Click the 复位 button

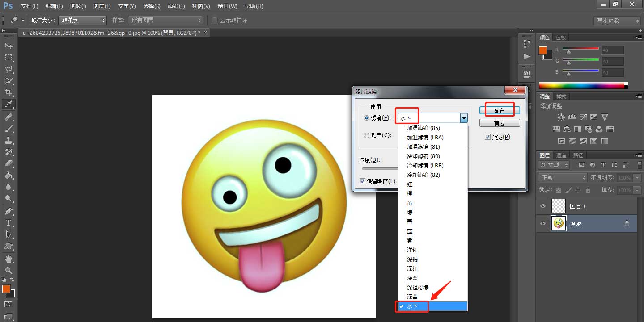[x=499, y=123]
